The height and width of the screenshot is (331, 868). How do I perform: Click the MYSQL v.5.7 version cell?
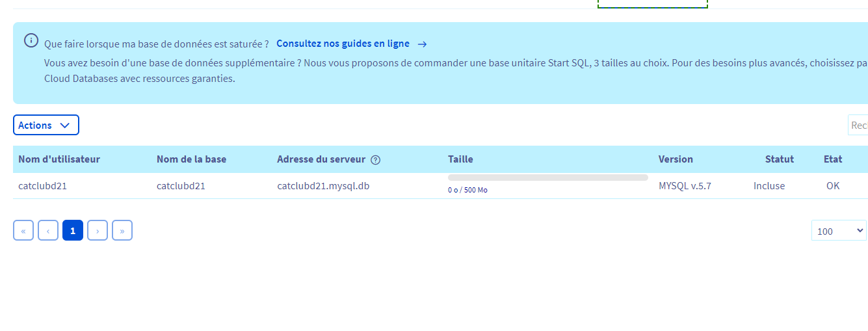pos(685,186)
